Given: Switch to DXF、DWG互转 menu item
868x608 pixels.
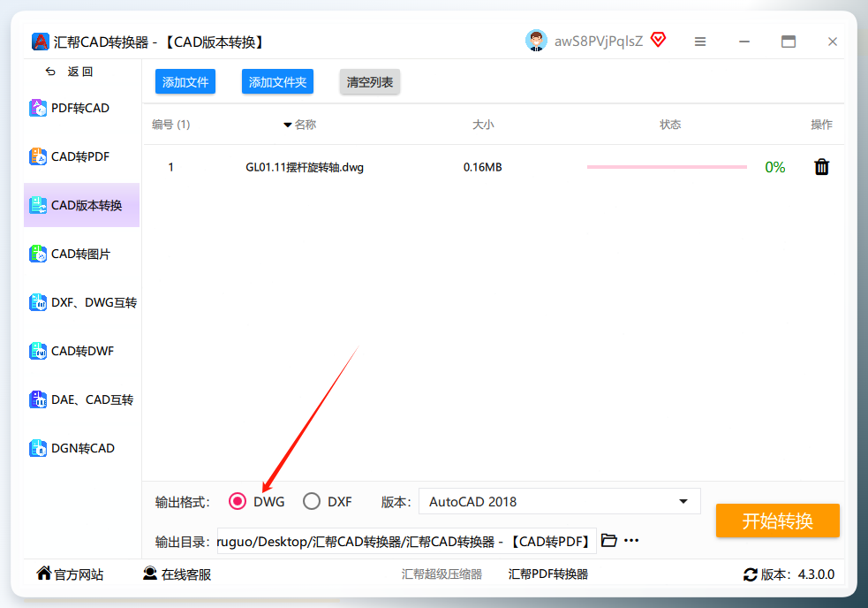Looking at the screenshot, I should click(81, 302).
